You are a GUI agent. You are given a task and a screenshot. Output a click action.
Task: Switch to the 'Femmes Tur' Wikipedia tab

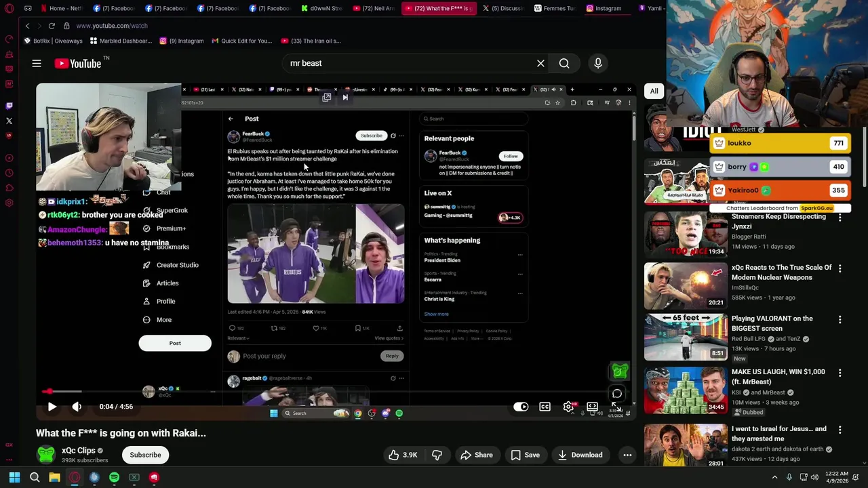(x=555, y=8)
